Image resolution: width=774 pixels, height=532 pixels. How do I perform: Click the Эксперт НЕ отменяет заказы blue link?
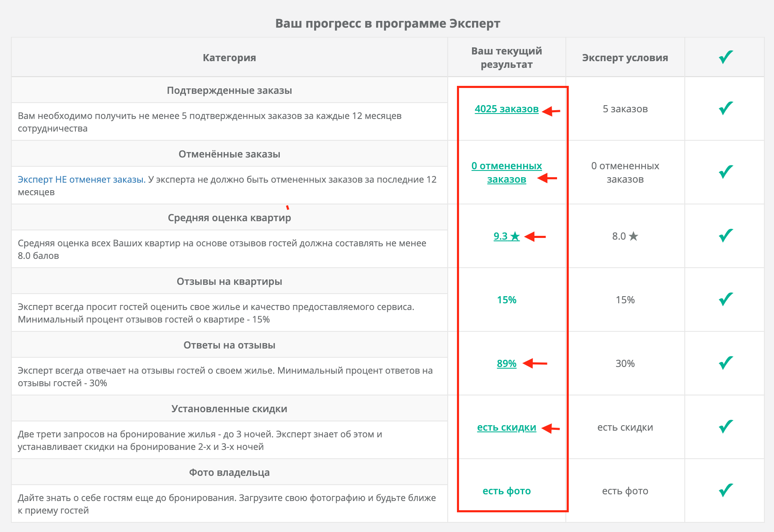(x=82, y=179)
